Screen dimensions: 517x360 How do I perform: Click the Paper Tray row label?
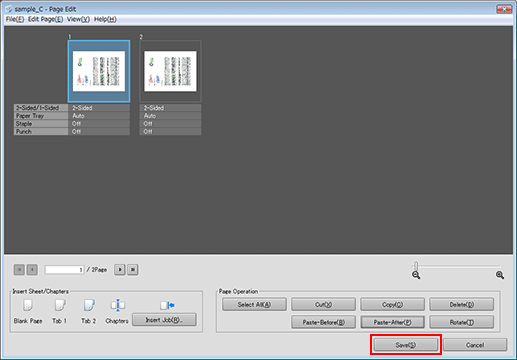click(x=41, y=116)
